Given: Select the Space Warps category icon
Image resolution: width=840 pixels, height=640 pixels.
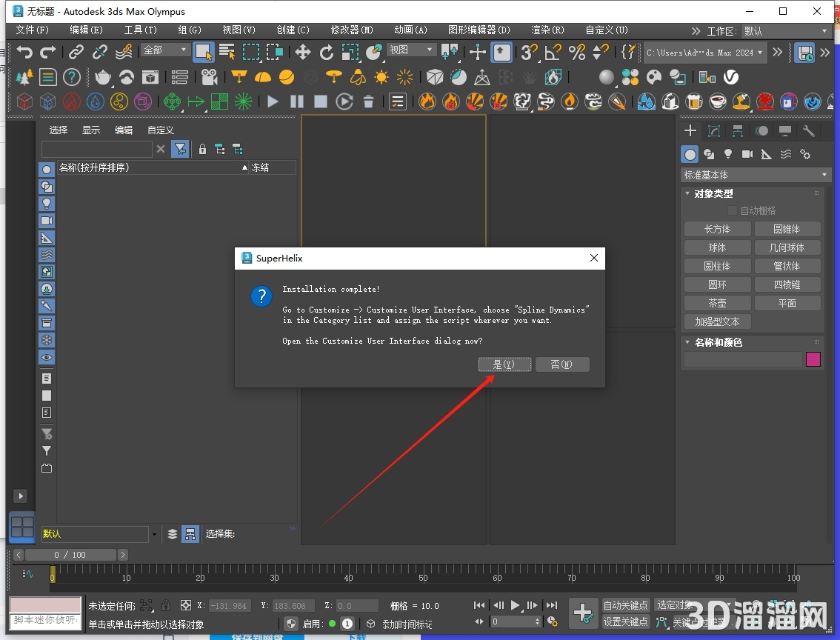Looking at the screenshot, I should pyautogui.click(x=785, y=154).
